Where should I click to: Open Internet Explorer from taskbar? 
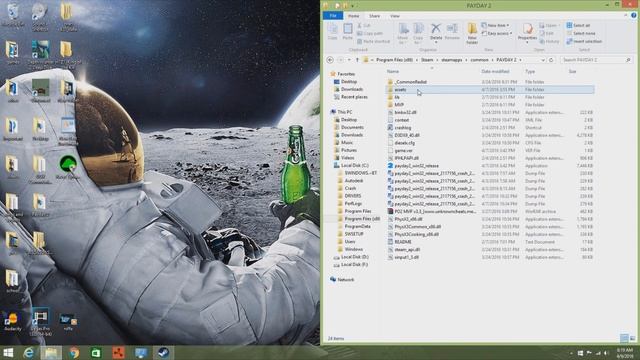pyautogui.click(x=28, y=353)
